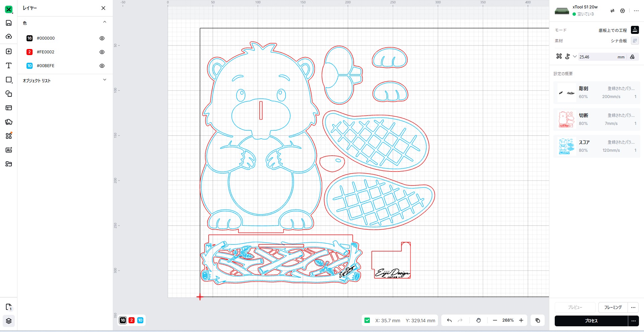The image size is (644, 332).
Task: Zoom in with the plus button
Action: tap(521, 320)
